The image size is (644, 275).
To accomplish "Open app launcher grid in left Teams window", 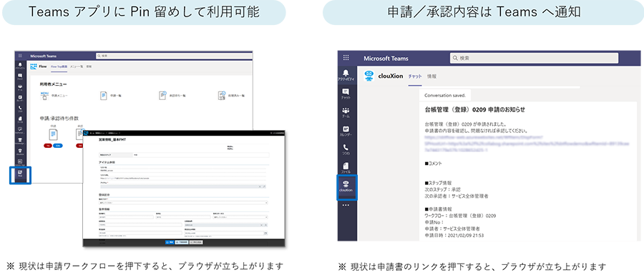I will (20, 56).
